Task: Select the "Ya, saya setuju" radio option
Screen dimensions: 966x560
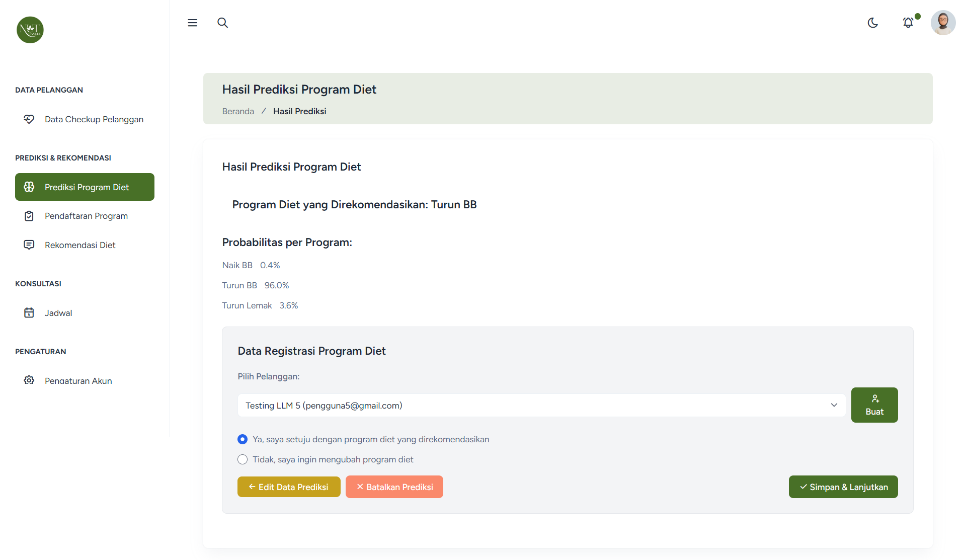Action: pyautogui.click(x=243, y=439)
